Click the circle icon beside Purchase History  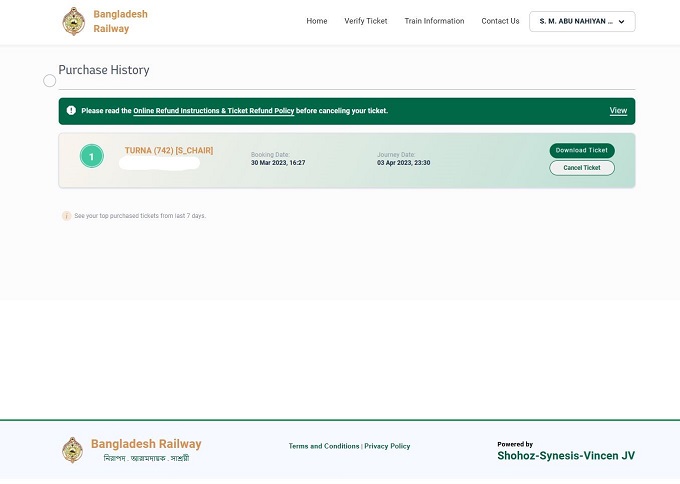(x=49, y=81)
